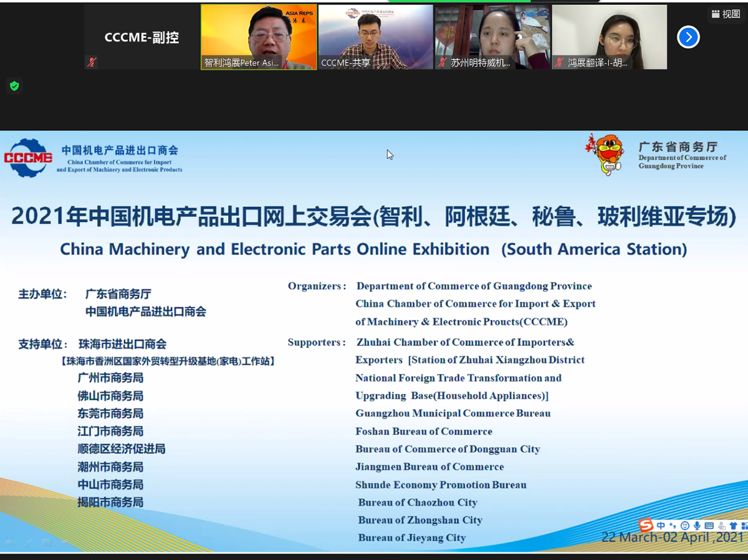Click 'Organizers :' label
This screenshot has width=748, height=560.
point(317,286)
